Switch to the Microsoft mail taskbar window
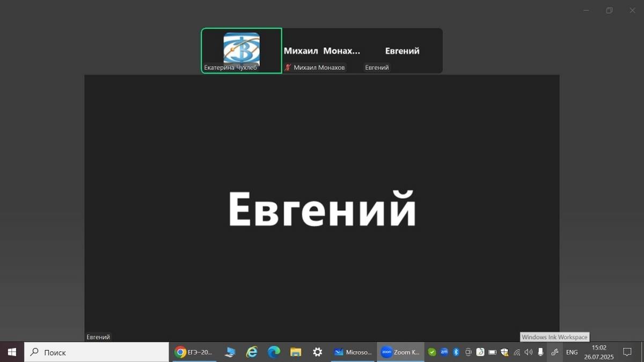The height and width of the screenshot is (362, 644). (353, 352)
